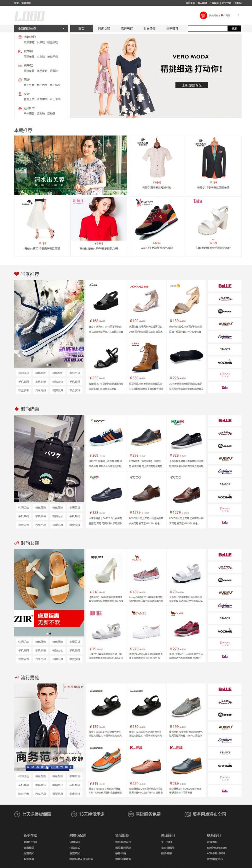Open the 清水出芙蓉 promotional banner

click(70, 165)
